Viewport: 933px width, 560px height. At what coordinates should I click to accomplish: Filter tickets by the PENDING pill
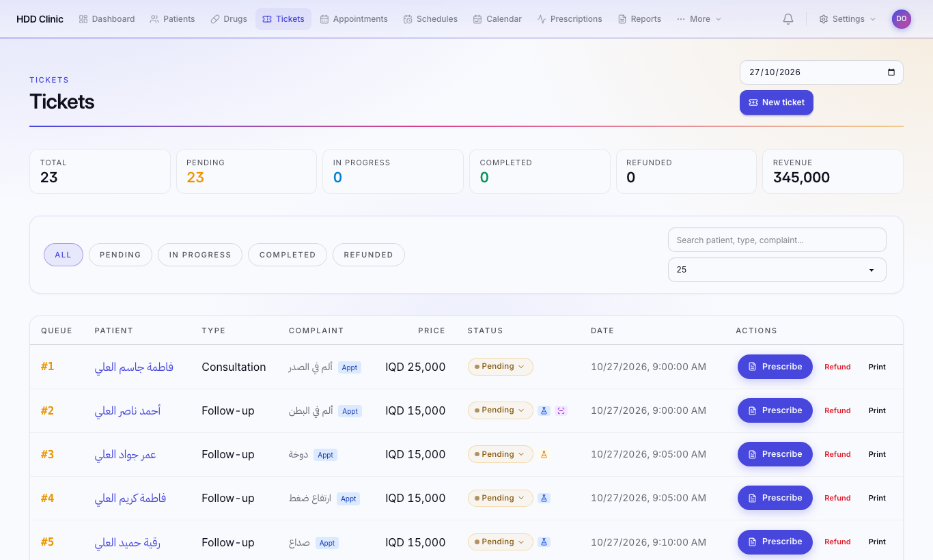tap(120, 255)
